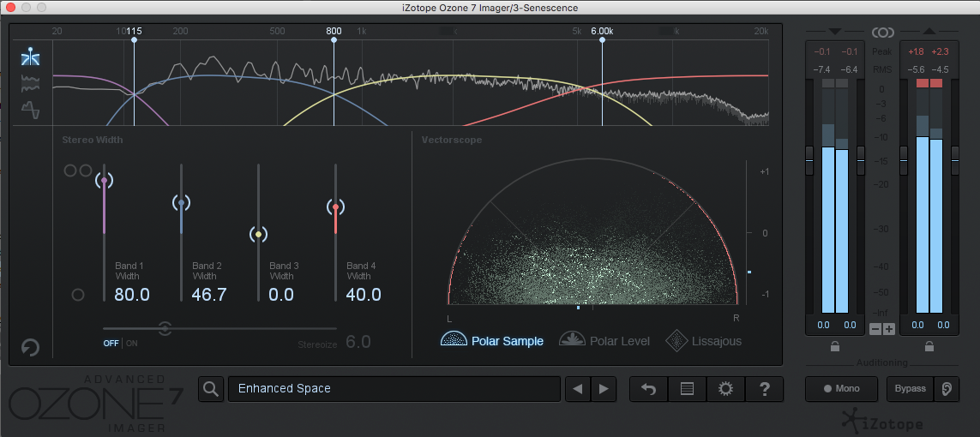This screenshot has height=437, width=980.
Task: Click the Polar Level fan icon
Action: click(571, 339)
